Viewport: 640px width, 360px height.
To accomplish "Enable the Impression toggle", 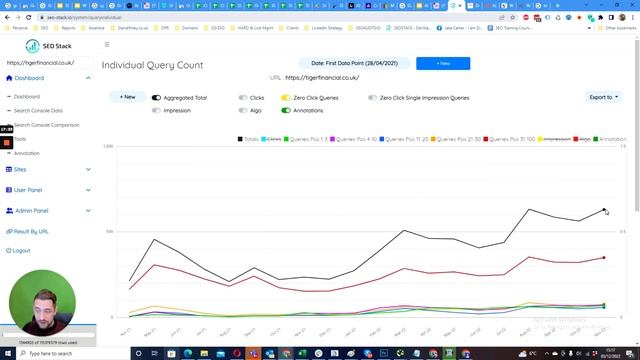I will [156, 111].
